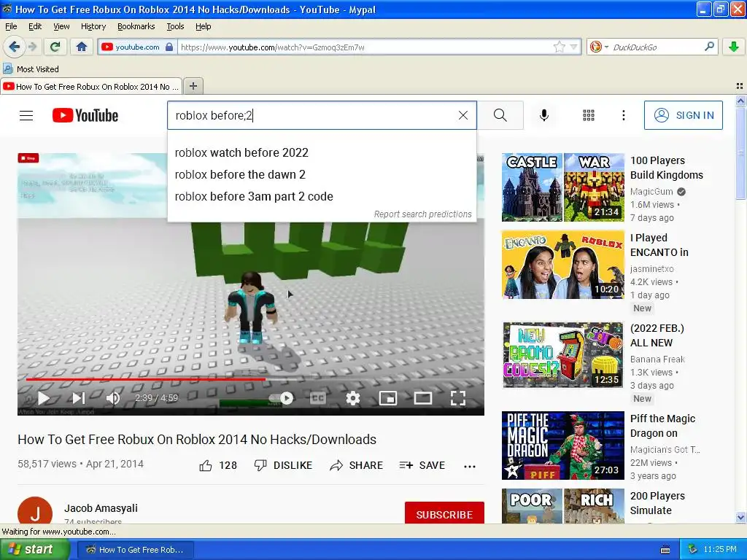Toggle the autoplay switch
The width and height of the screenshot is (747, 560).
(281, 398)
